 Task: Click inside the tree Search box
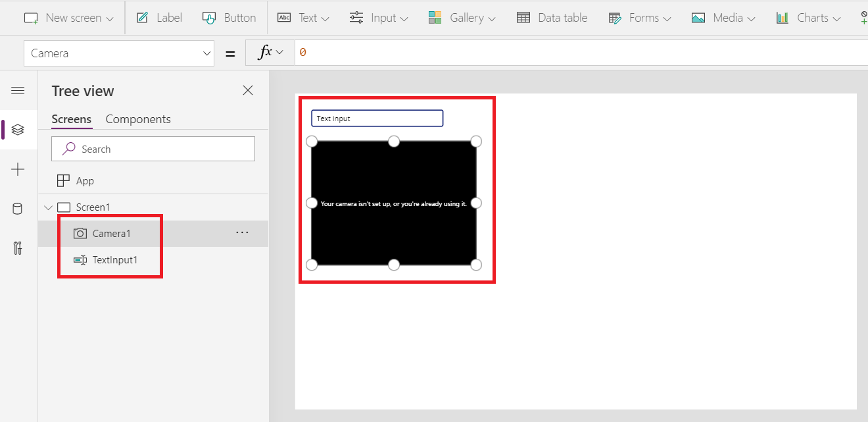[x=153, y=148]
